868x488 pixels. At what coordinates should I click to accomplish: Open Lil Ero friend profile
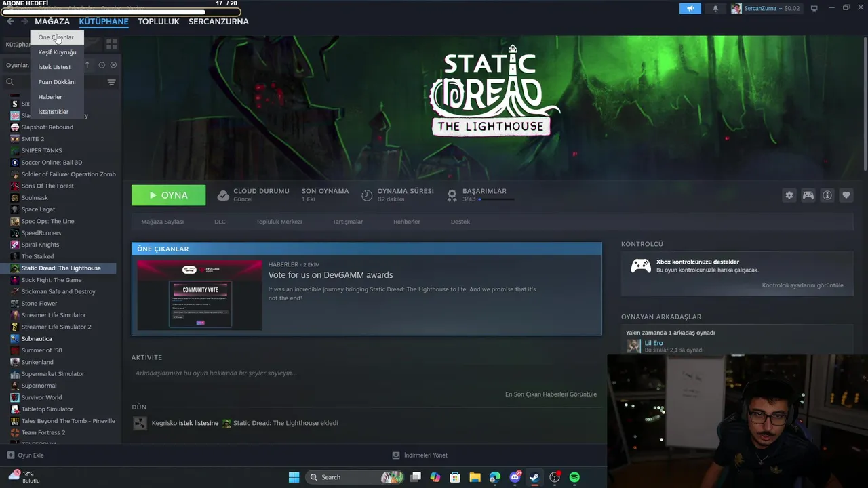click(654, 343)
